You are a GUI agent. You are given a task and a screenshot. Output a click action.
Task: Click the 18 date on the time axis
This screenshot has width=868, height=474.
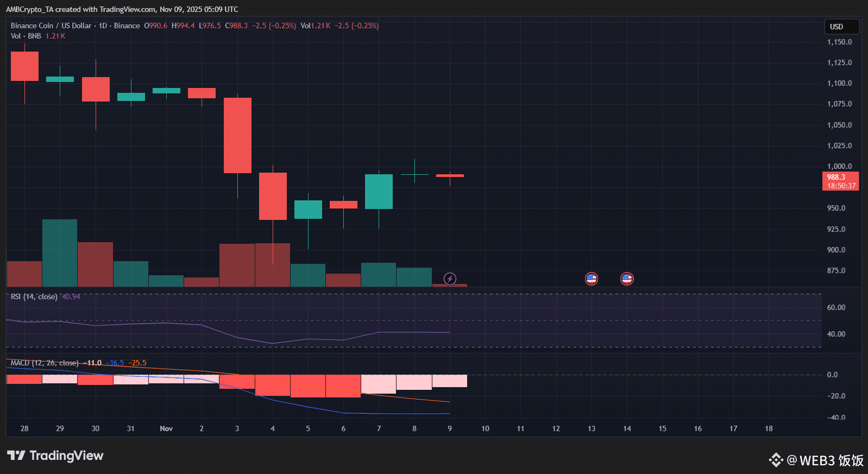point(769,428)
